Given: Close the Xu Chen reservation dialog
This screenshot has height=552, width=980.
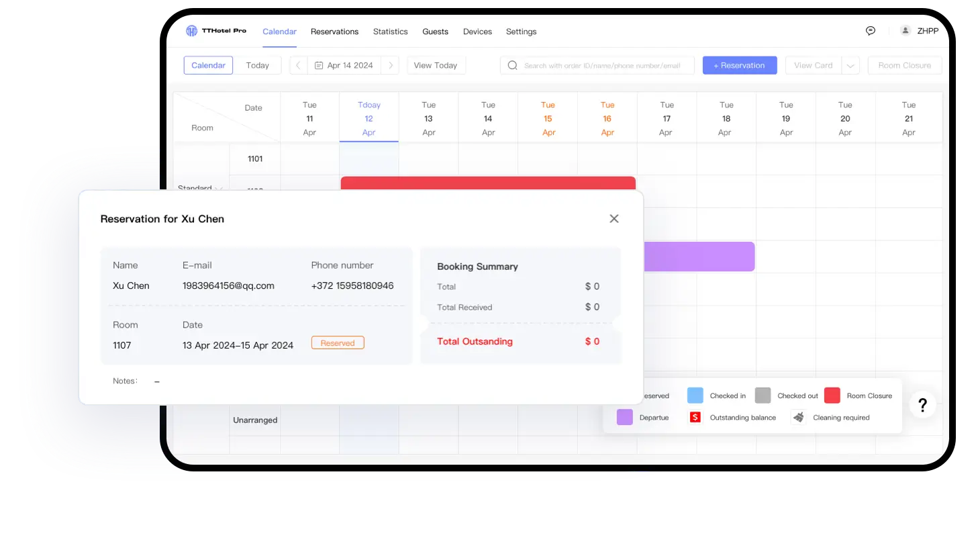Looking at the screenshot, I should tap(614, 219).
